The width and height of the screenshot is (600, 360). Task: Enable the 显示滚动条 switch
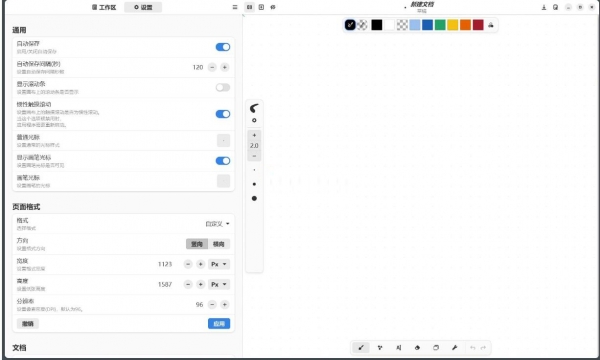223,88
